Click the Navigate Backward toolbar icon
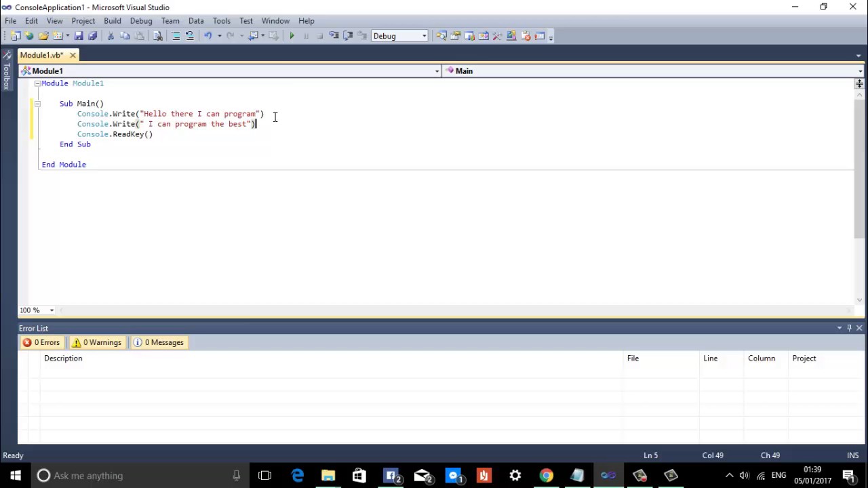Image resolution: width=868 pixels, height=488 pixels. click(x=253, y=36)
